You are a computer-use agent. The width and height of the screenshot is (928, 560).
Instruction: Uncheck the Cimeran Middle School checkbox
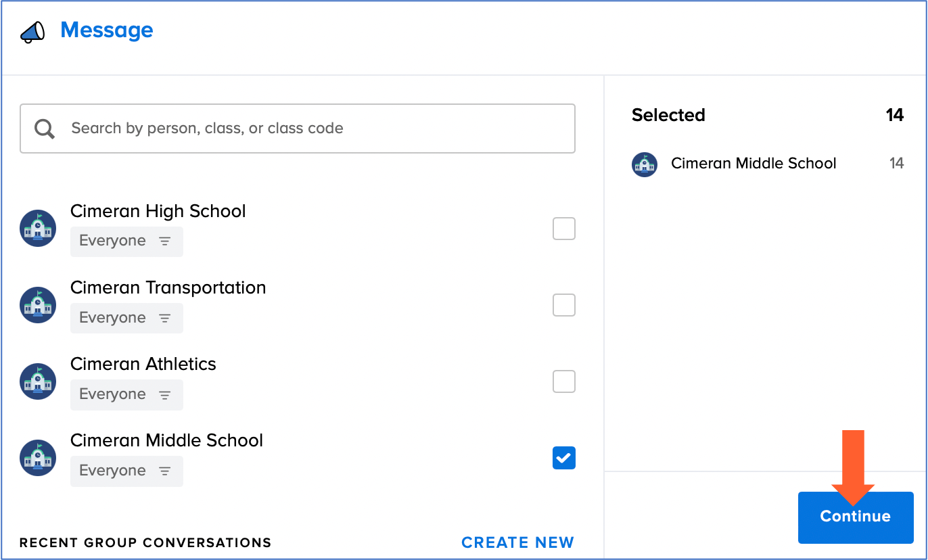(564, 458)
